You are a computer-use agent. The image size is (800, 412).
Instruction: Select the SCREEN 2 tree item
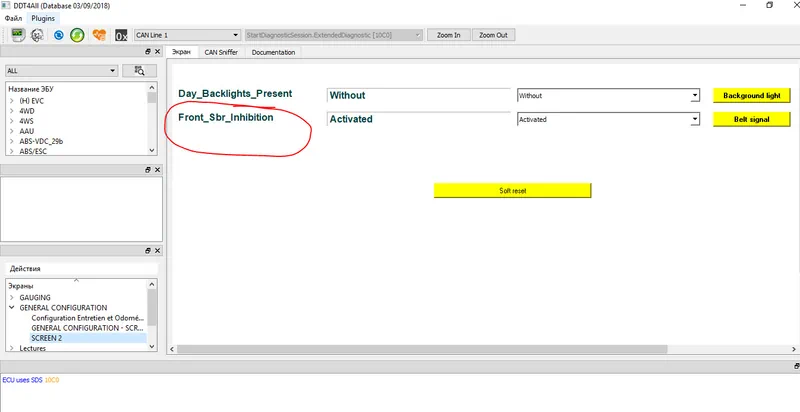pos(47,338)
